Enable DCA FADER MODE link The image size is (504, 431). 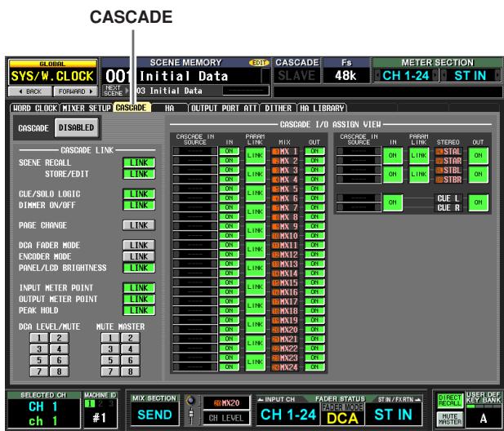139,245
